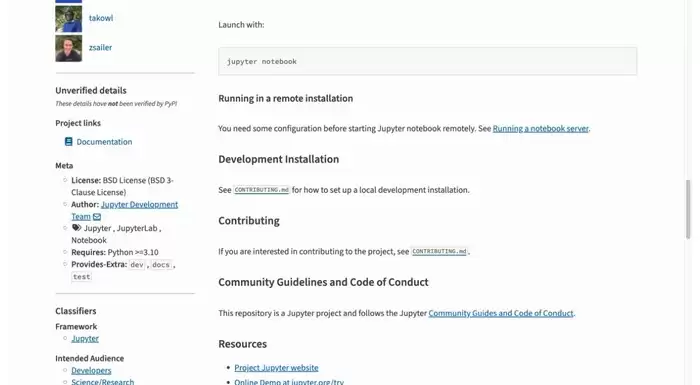Click zsailer's avatar photo
The height and width of the screenshot is (385, 700).
tap(69, 48)
